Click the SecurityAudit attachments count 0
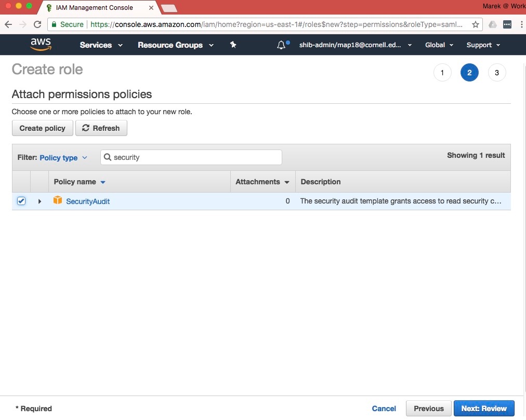Screen dimensions: 526x420 [x=287, y=201]
